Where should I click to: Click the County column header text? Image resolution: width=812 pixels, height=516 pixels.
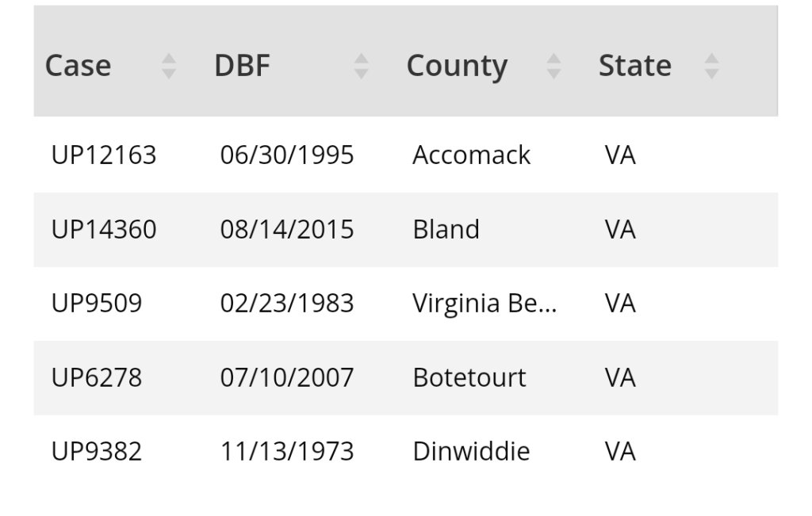coord(457,66)
